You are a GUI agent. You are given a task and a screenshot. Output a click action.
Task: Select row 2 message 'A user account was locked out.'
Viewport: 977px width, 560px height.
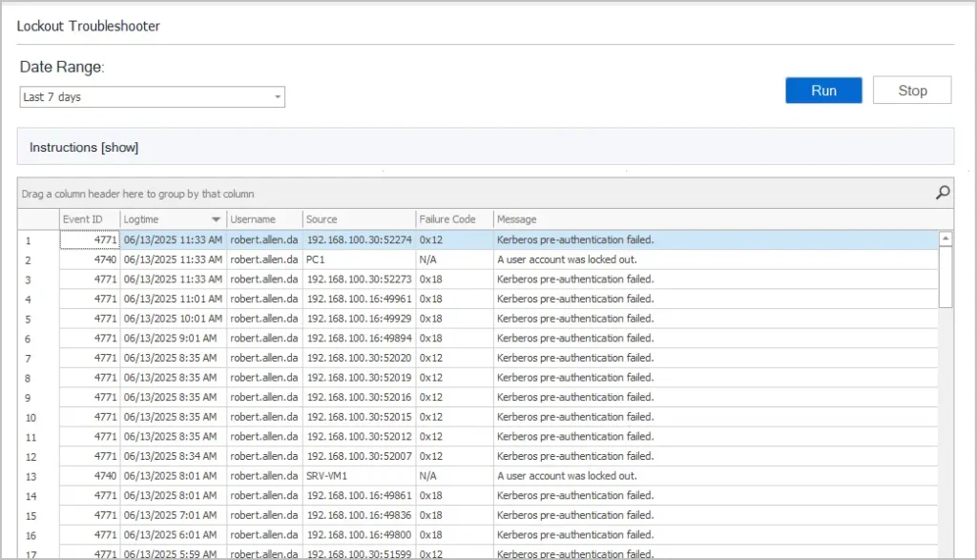pos(716,259)
